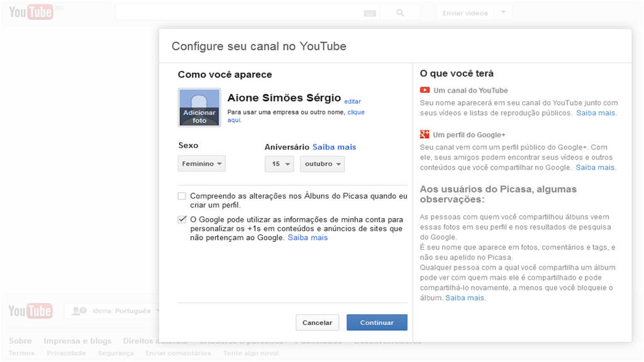Click the editar link beside the name
644x362 pixels.
tap(352, 101)
